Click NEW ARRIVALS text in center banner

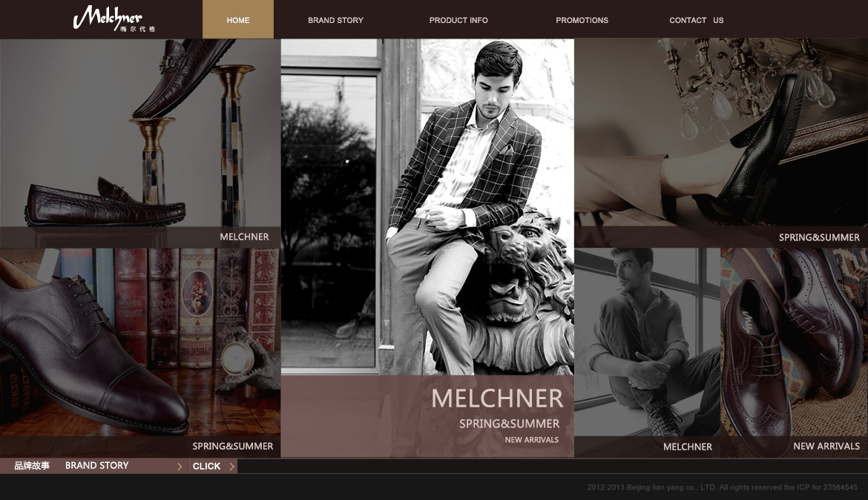[531, 440]
